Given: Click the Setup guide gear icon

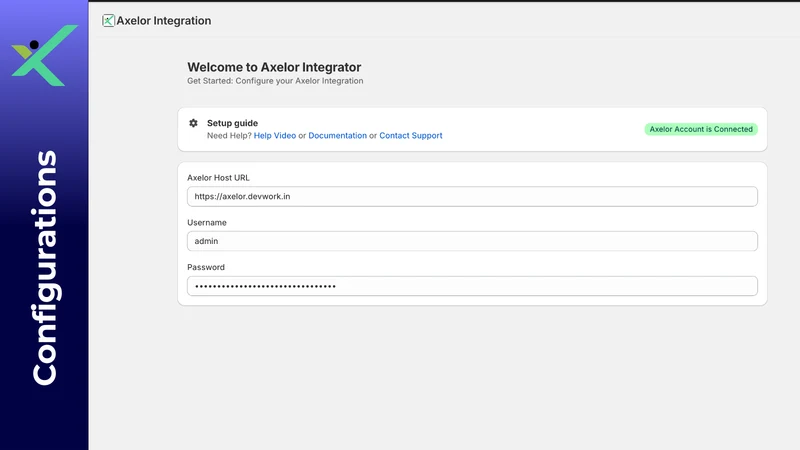Looking at the screenshot, I should (x=193, y=123).
